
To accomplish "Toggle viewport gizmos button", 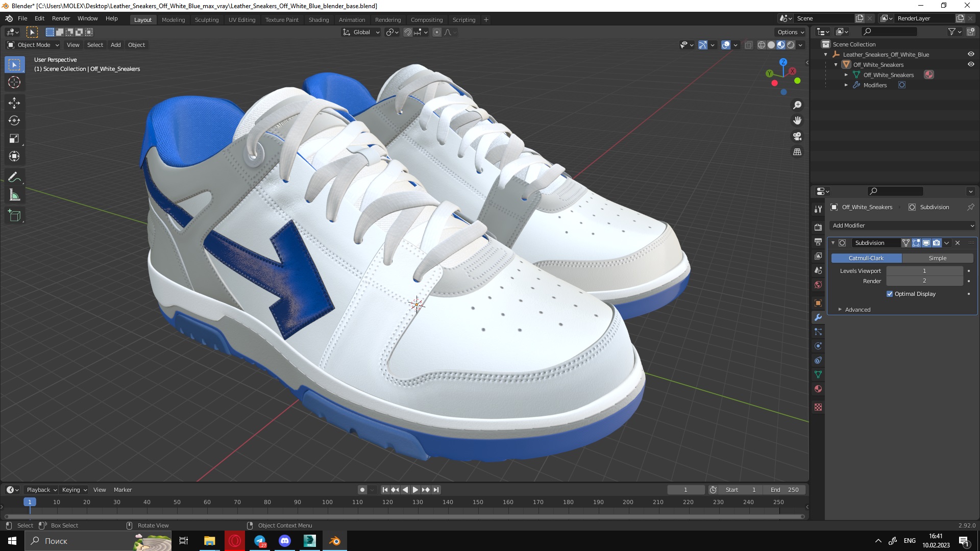I will pos(703,45).
